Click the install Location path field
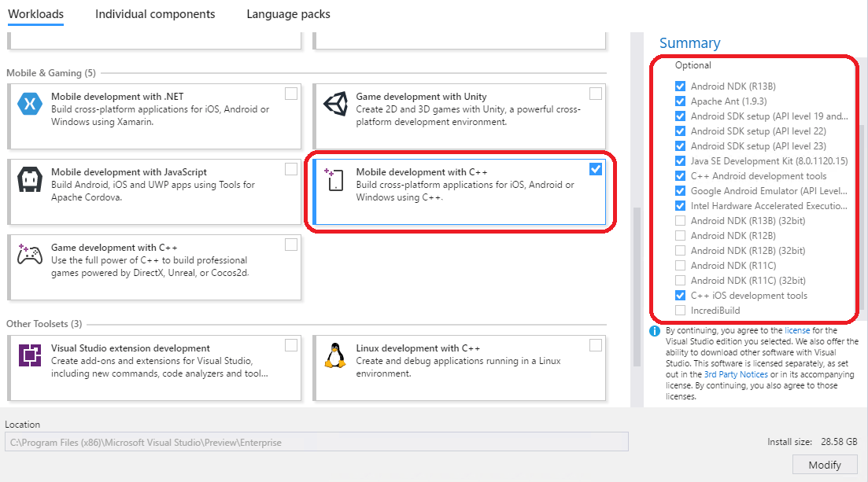Viewport: 868px width, 482px height. click(x=316, y=442)
